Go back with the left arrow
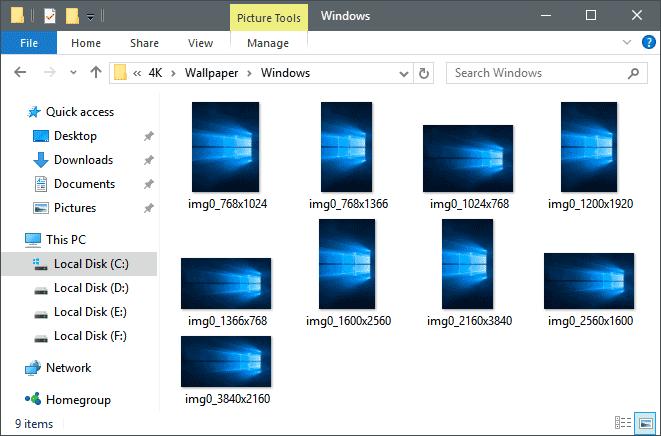661x436 pixels. pyautogui.click(x=20, y=73)
